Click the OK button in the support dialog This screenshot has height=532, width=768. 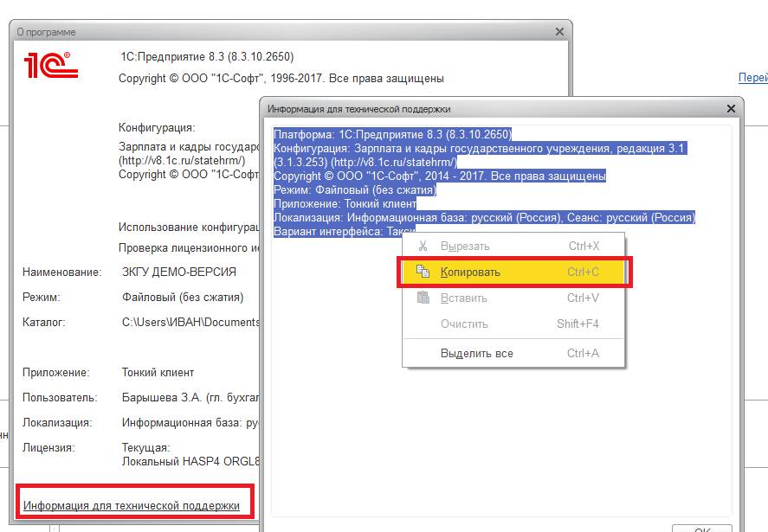702,528
